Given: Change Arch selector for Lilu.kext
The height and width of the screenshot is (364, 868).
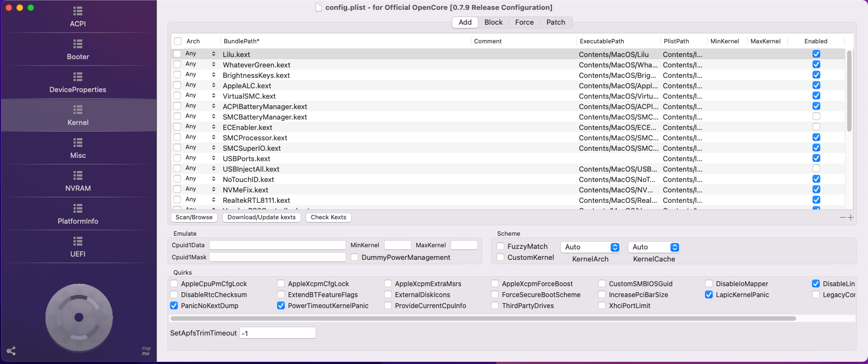Looking at the screenshot, I should (213, 54).
